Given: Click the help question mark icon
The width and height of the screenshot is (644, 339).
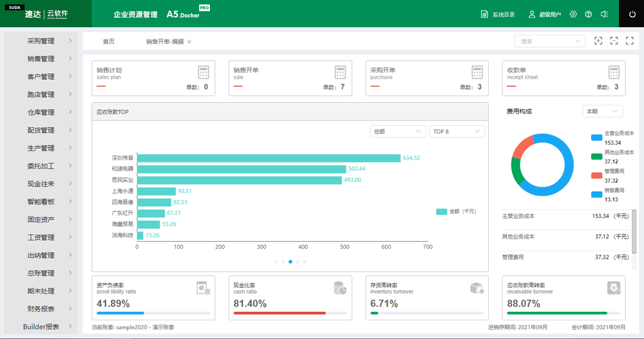Looking at the screenshot, I should (x=588, y=14).
